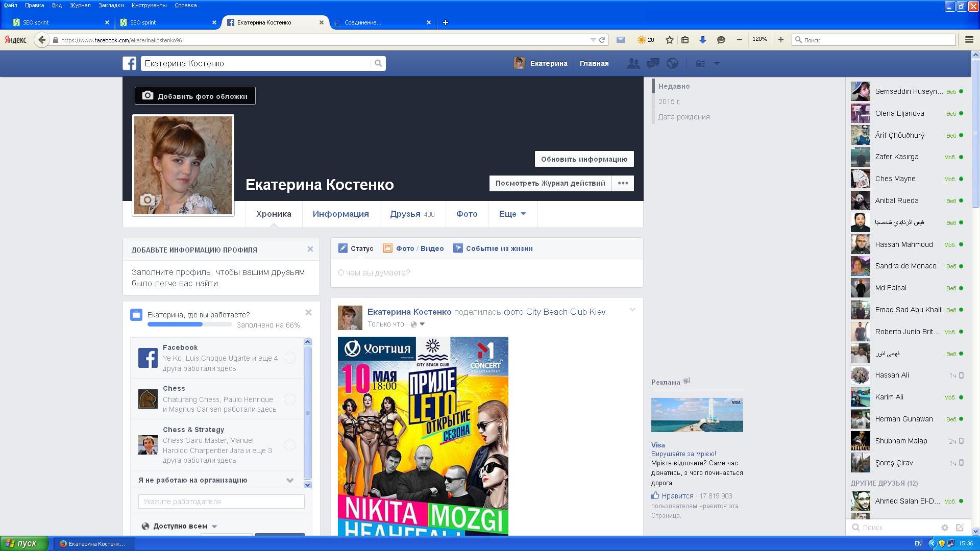Viewport: 980px width, 551px height.
Task: Open 'Еще' profile tab dropdown
Action: click(512, 214)
